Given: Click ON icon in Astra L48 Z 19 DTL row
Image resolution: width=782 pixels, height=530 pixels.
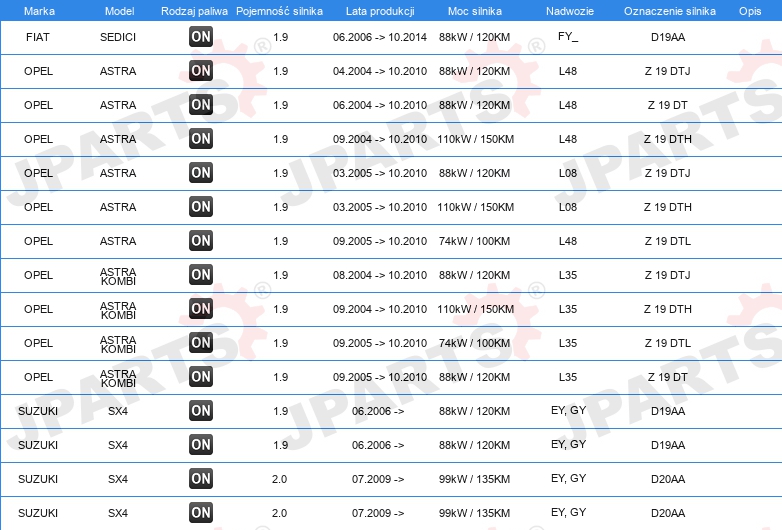Looking at the screenshot, I should 201,240.
